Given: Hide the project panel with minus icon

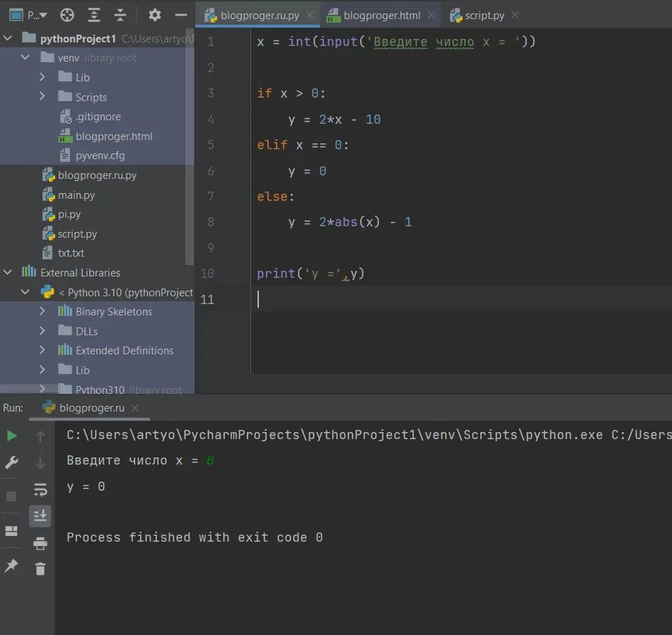Looking at the screenshot, I should coord(181,16).
